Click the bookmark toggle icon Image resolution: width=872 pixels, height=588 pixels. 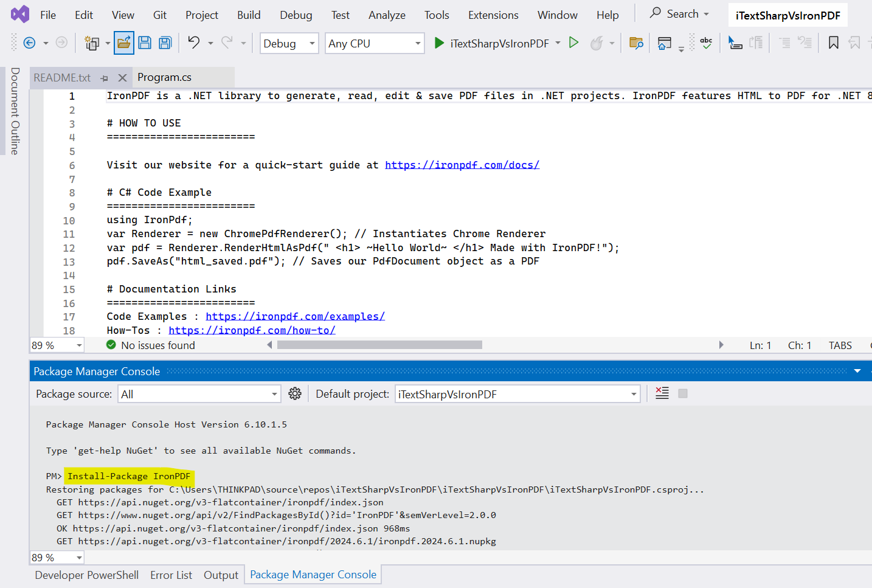[834, 43]
